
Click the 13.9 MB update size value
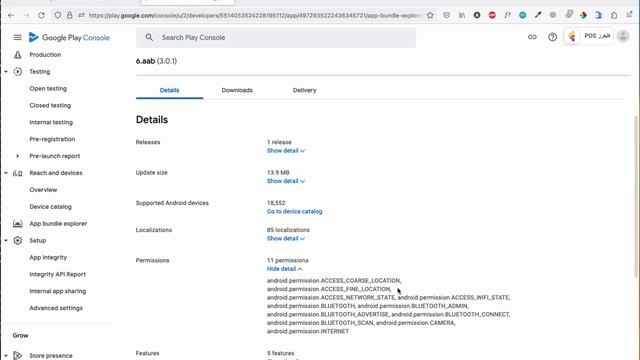coord(278,173)
